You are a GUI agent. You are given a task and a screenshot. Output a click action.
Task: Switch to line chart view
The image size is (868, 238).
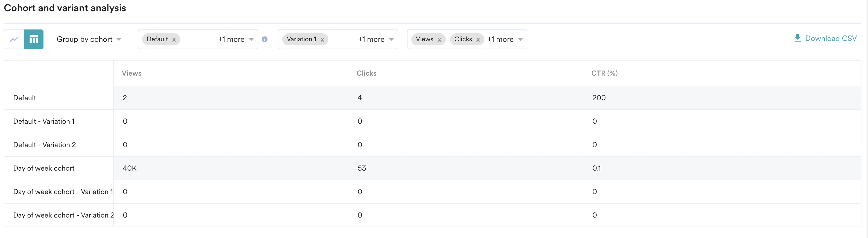[x=14, y=39]
